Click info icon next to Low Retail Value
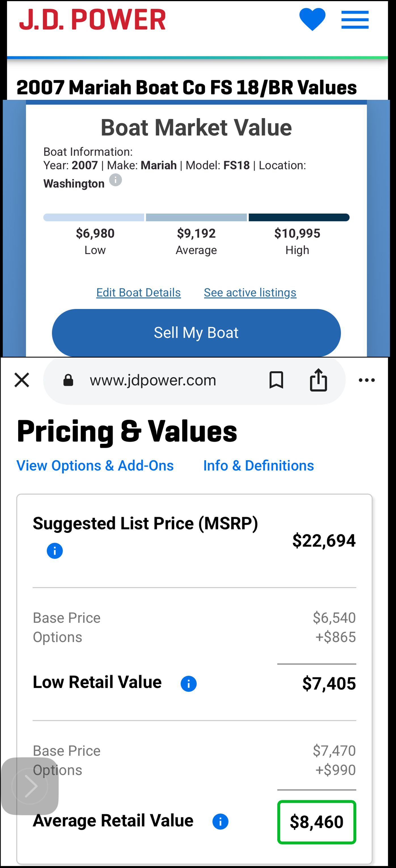This screenshot has width=396, height=868. pos(189,684)
